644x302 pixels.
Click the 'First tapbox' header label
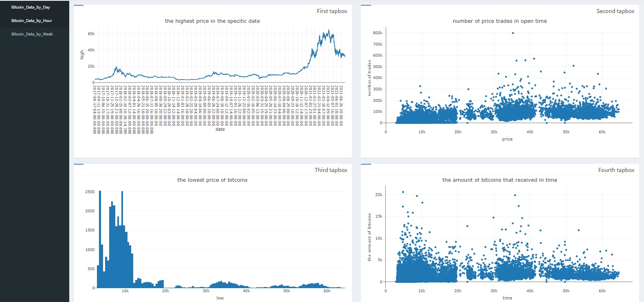(332, 11)
